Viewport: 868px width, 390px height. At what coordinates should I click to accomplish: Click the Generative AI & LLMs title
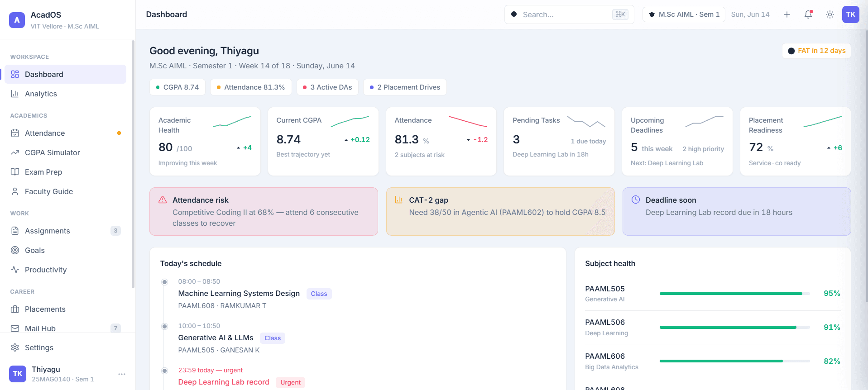point(216,338)
